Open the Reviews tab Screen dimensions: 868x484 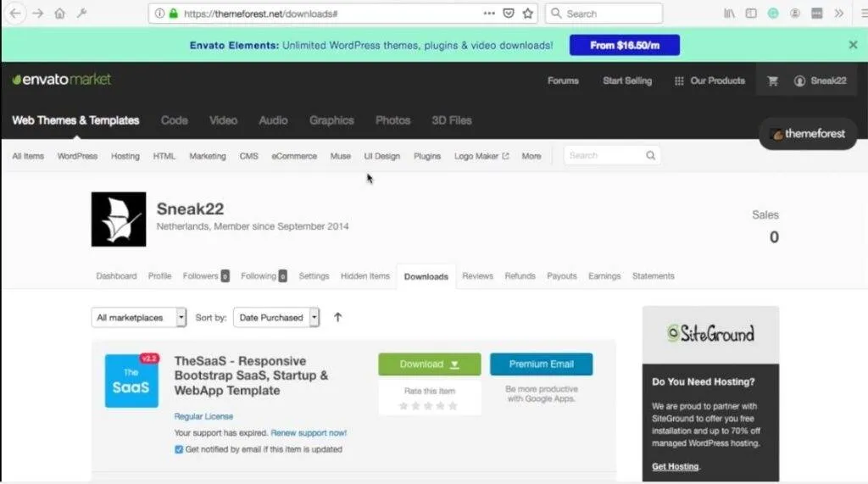click(478, 275)
